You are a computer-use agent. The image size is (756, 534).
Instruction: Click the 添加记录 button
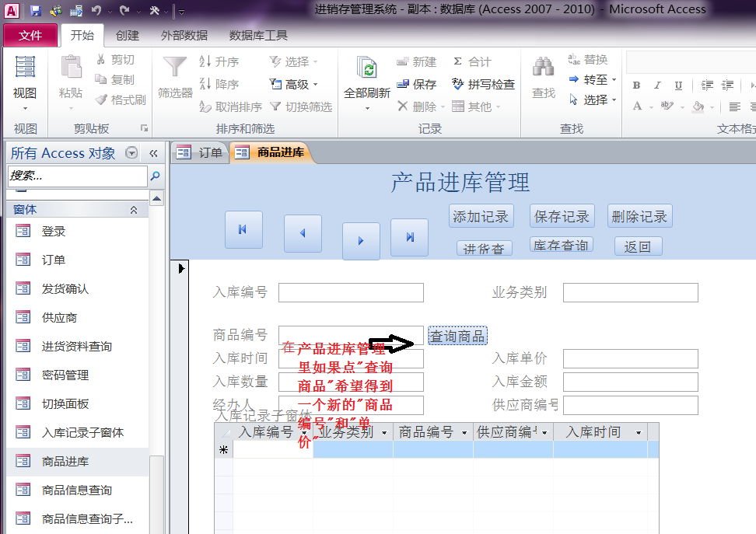pos(481,216)
